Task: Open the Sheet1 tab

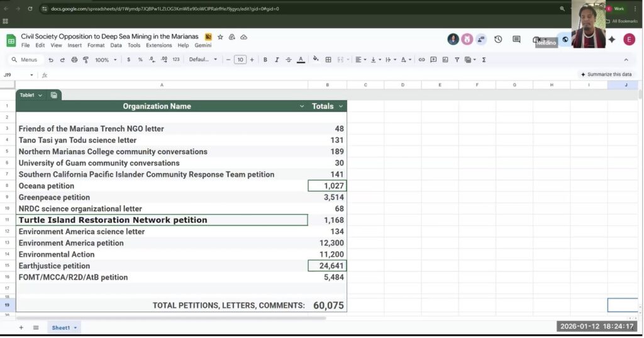Action: click(x=61, y=327)
